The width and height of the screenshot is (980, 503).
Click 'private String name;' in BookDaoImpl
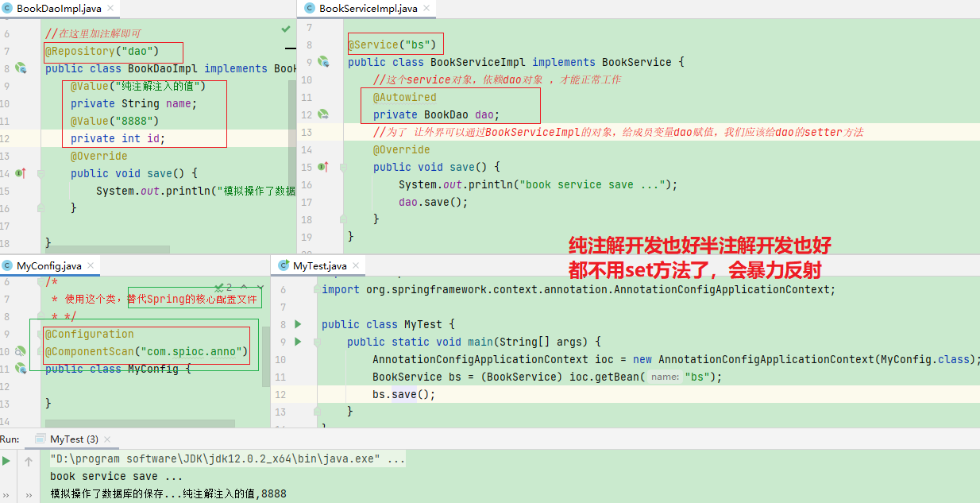tap(134, 103)
